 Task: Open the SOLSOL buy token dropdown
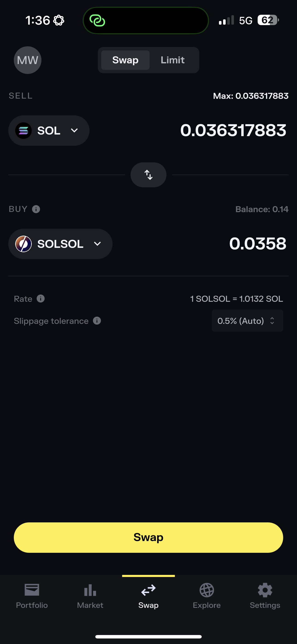point(60,244)
